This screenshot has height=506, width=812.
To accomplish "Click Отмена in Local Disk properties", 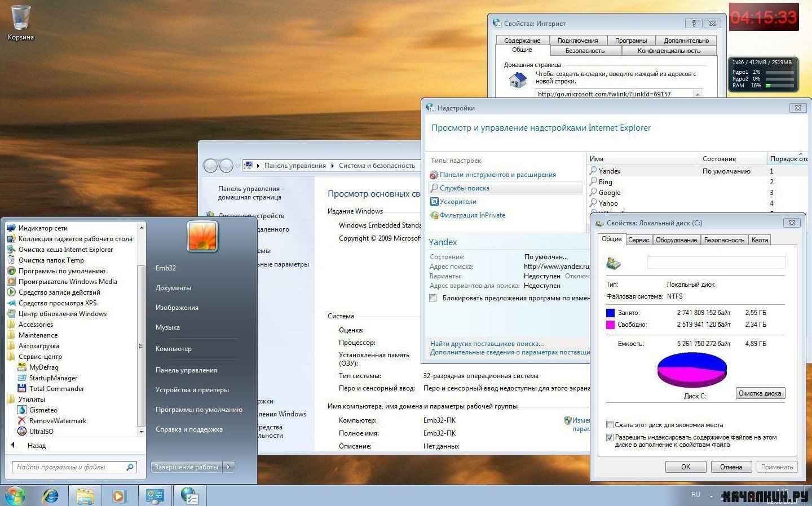I will (731, 467).
